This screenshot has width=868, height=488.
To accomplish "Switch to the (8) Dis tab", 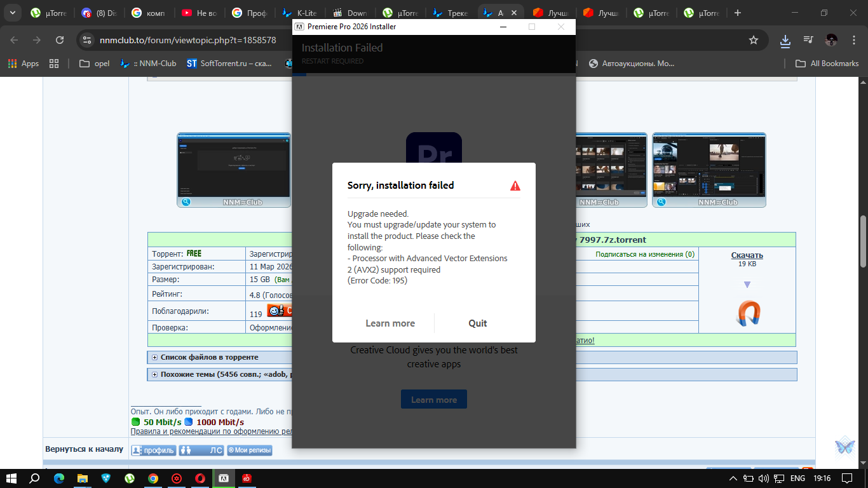I will pos(100,13).
